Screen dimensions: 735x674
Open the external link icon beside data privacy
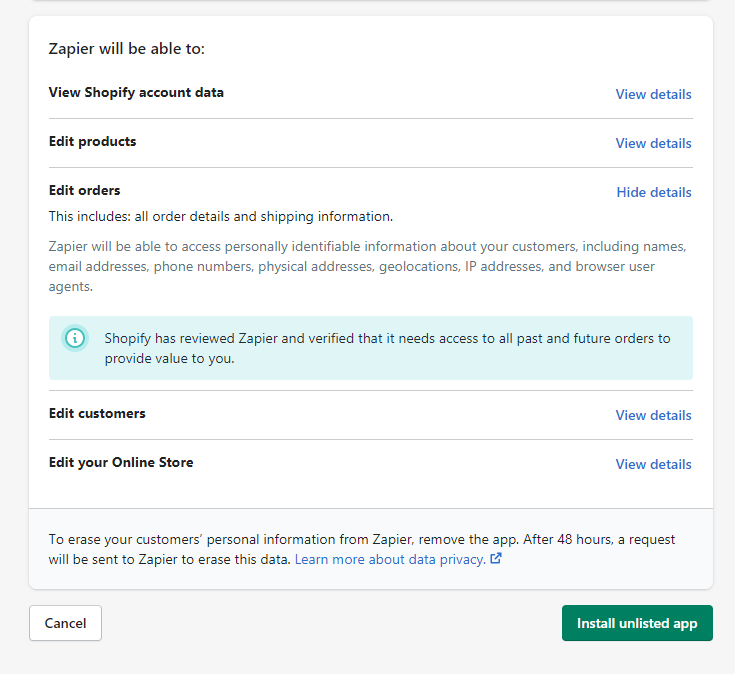coord(496,558)
